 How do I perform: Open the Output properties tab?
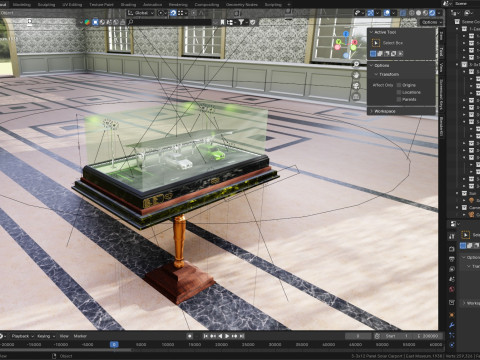pyautogui.click(x=452, y=259)
